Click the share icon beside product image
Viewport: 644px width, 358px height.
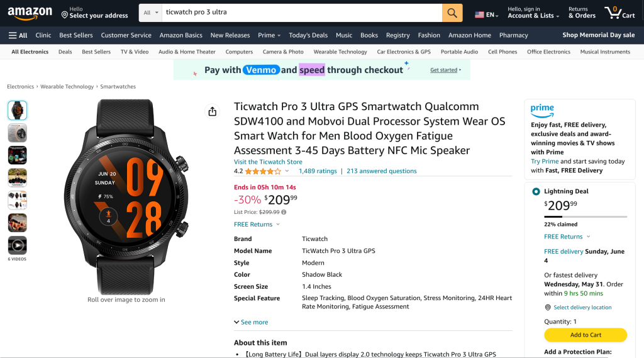pyautogui.click(x=212, y=111)
